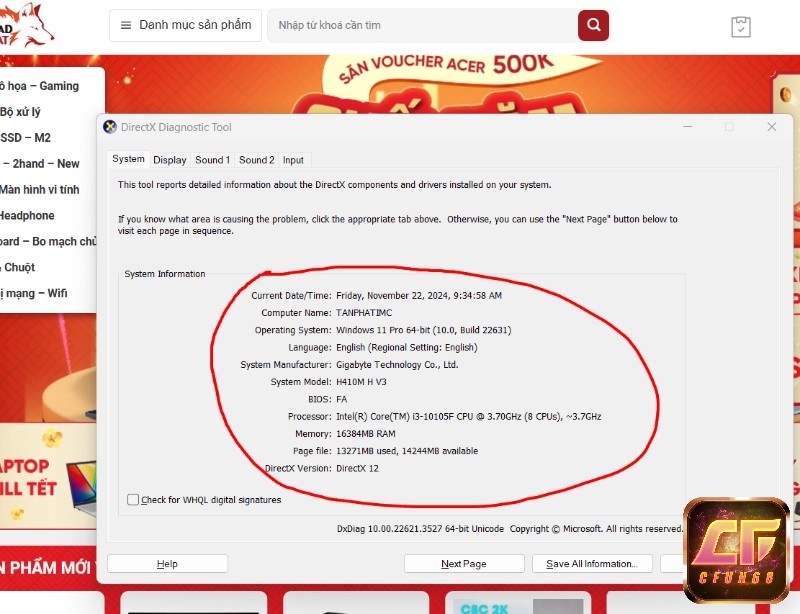Switch to the Display tab

(170, 160)
